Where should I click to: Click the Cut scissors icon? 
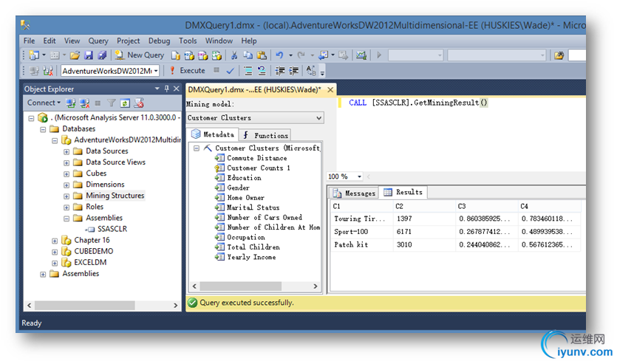[x=234, y=55]
